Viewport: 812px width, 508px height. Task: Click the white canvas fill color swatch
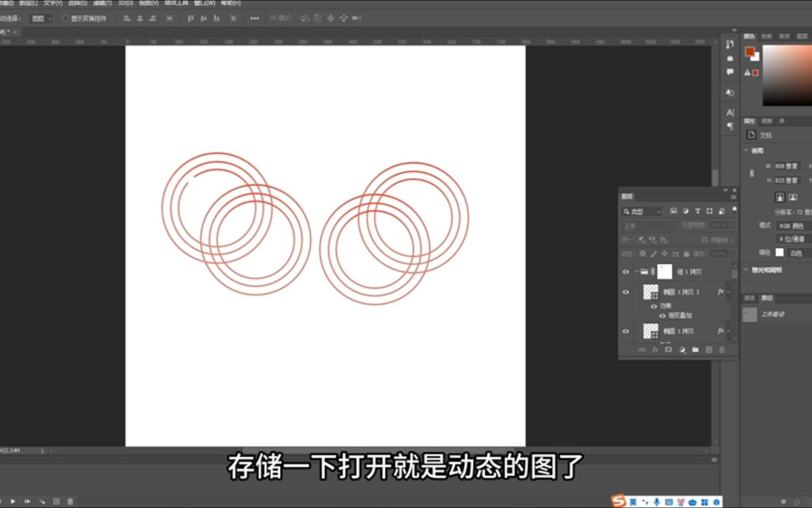click(x=780, y=253)
